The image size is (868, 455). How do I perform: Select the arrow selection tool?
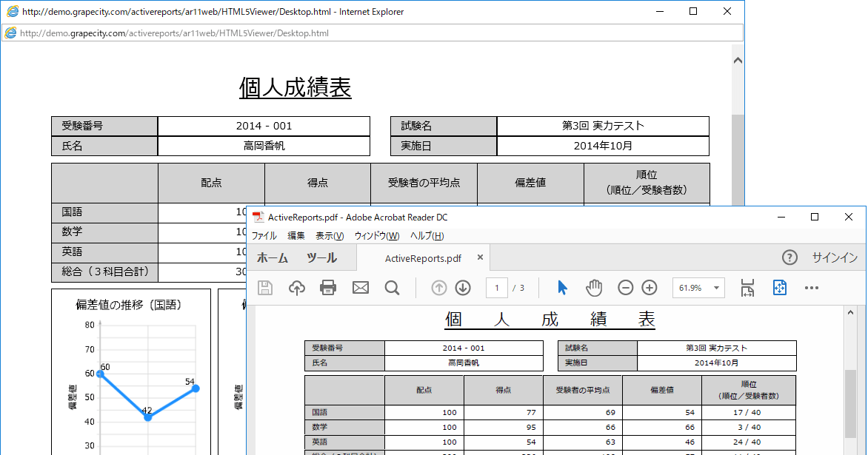562,288
